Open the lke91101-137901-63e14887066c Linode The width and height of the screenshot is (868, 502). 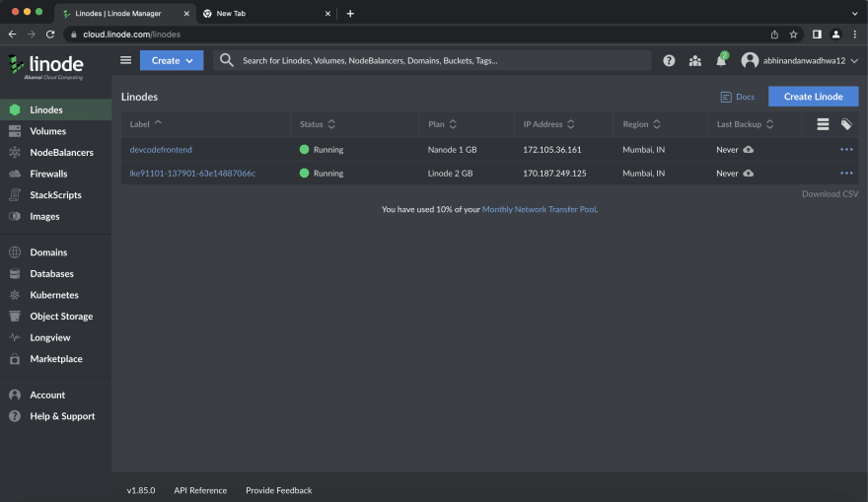tap(192, 174)
